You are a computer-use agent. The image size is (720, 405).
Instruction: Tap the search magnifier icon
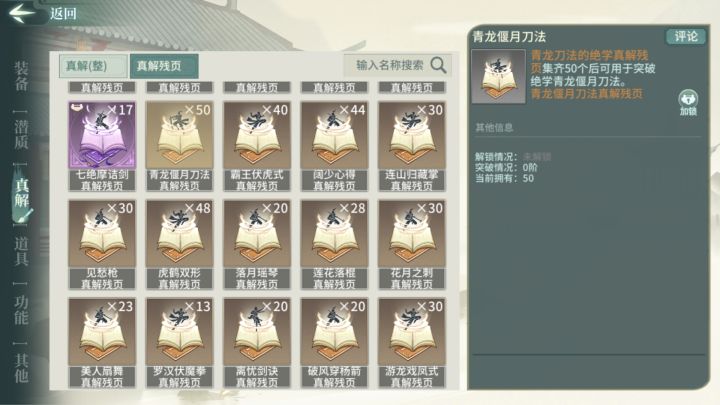pyautogui.click(x=439, y=66)
